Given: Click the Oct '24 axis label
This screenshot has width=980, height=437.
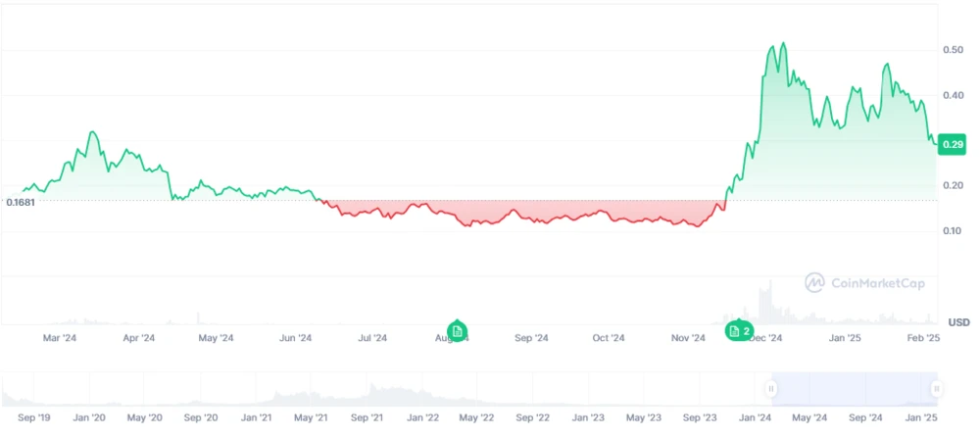Looking at the screenshot, I should pyautogui.click(x=609, y=339).
